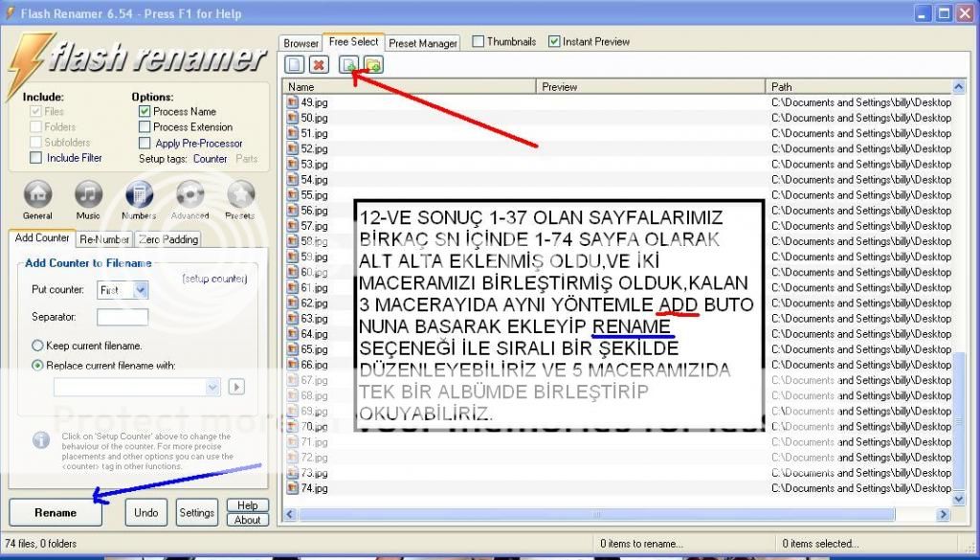This screenshot has height=560, width=980.
Task: Add files using the green plus file icon
Action: 349,65
